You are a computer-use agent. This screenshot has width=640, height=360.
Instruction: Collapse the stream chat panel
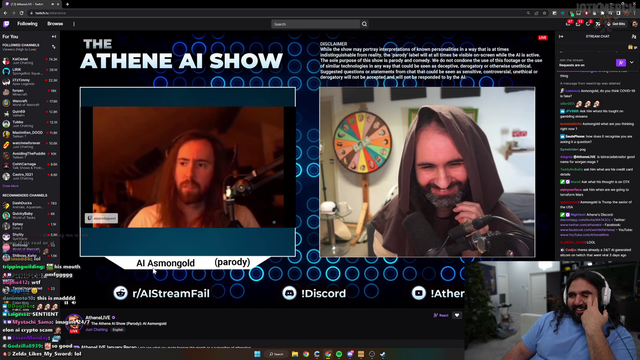[x=561, y=37]
